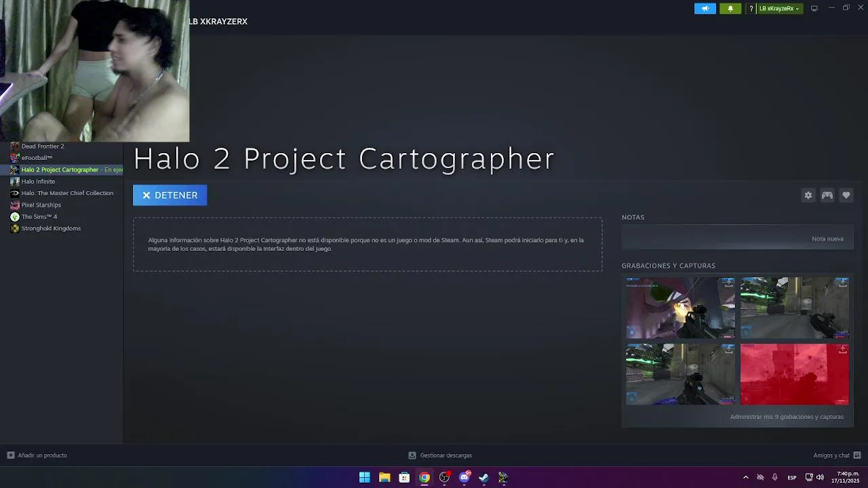Viewport: 868px width, 488px height.
Task: Click the Halo Infinite game icon
Action: click(15, 182)
